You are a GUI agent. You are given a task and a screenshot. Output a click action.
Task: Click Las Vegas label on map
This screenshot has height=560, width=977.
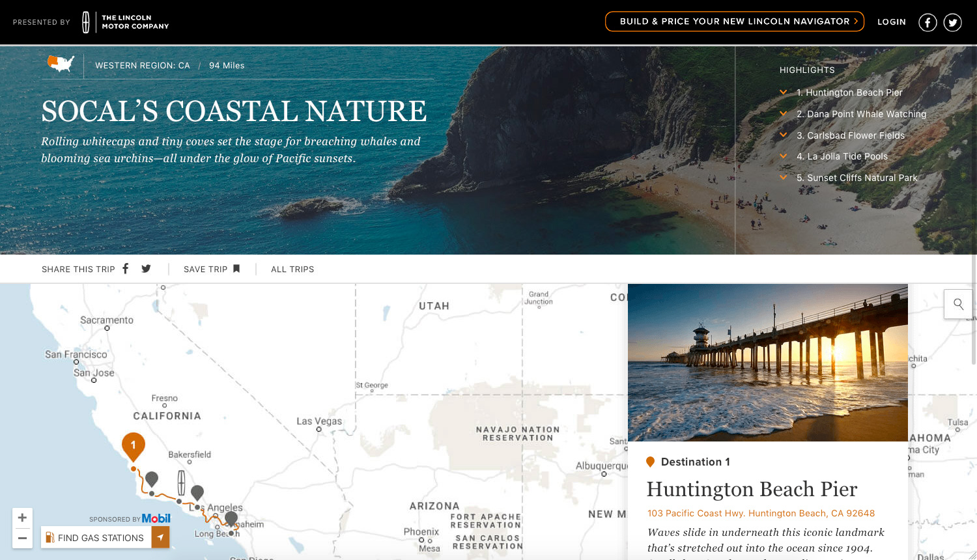coord(319,421)
